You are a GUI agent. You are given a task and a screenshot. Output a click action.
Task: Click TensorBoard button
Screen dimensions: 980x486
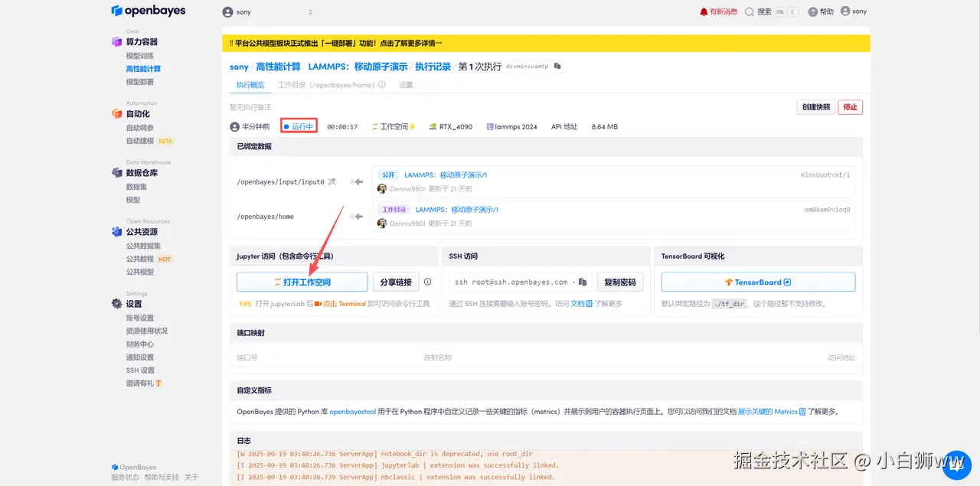[x=758, y=282]
